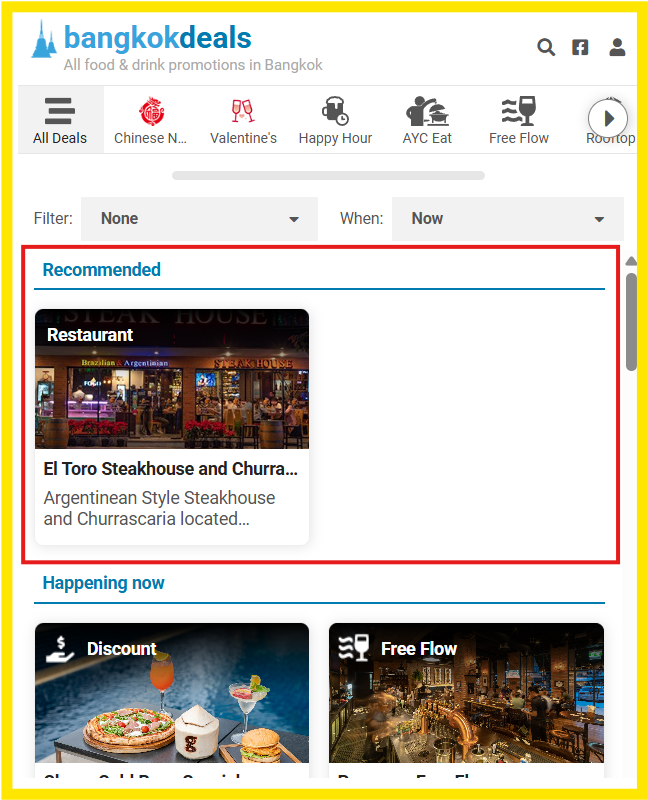Screen dimensions: 648x800
Task: Expand the When dropdown set to Now
Action: [507, 219]
